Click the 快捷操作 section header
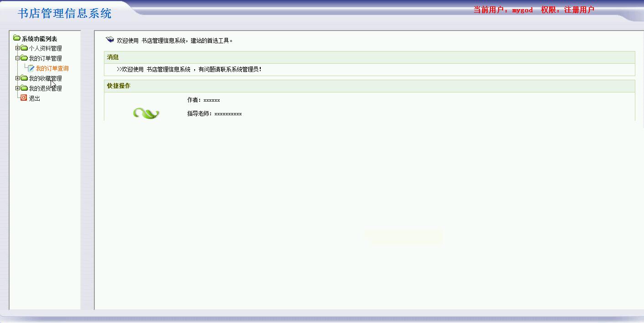 pos(369,86)
